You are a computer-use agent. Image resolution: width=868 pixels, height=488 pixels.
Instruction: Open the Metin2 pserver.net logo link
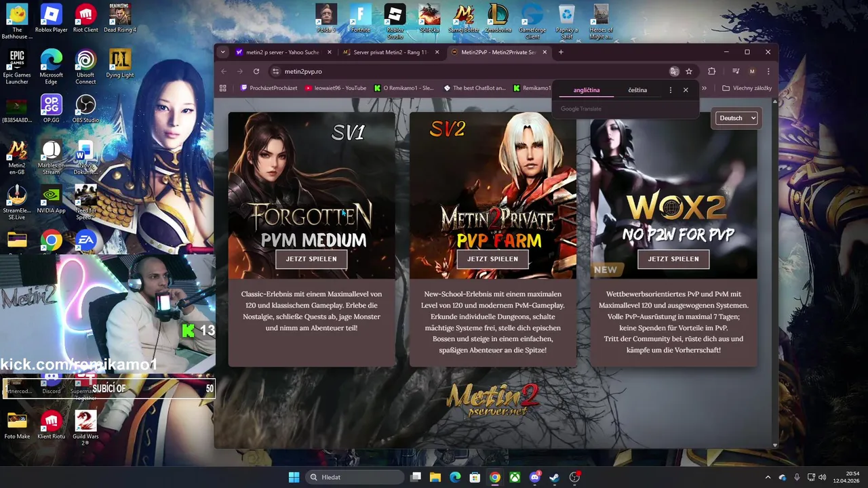click(x=492, y=400)
